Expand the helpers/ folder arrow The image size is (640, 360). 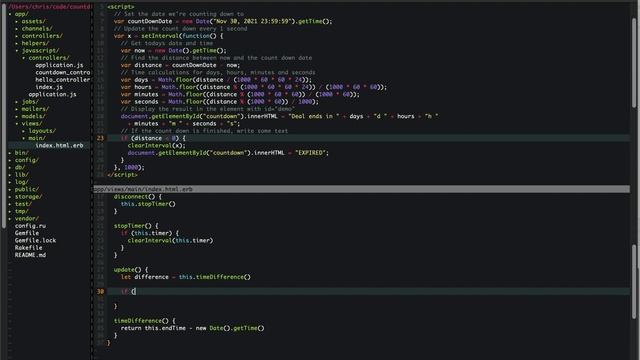click(17, 43)
